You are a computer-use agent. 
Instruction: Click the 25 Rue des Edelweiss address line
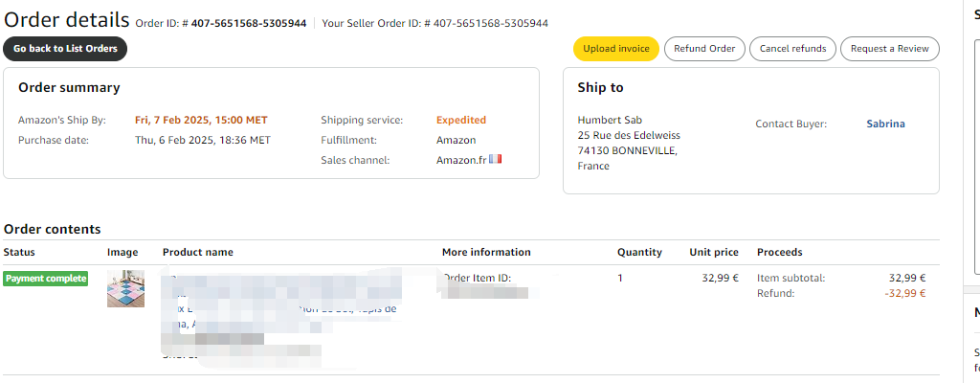pyautogui.click(x=629, y=135)
